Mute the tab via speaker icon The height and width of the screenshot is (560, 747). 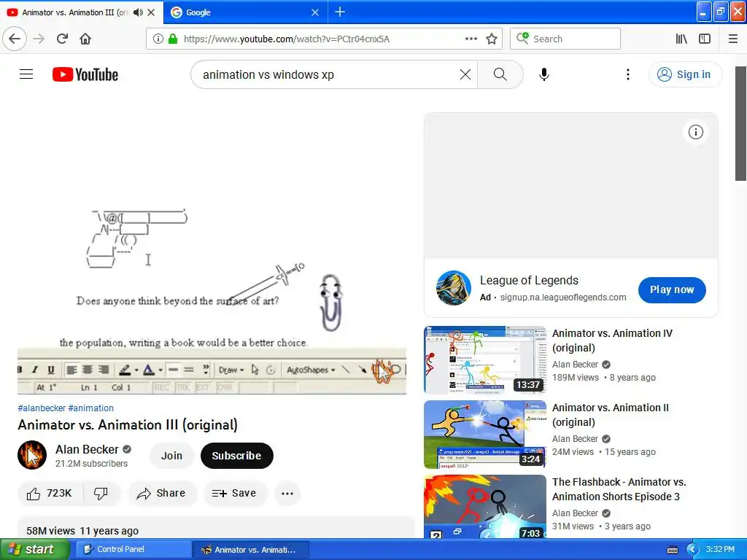(x=138, y=12)
